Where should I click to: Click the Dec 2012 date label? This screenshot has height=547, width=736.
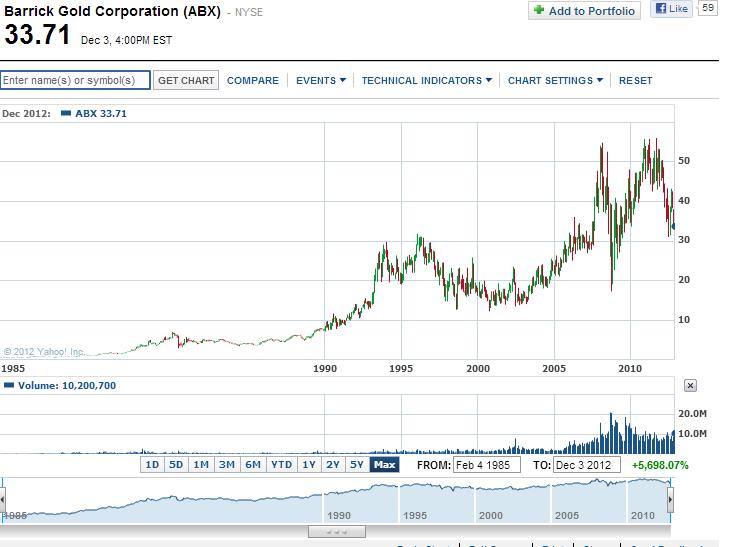26,114
